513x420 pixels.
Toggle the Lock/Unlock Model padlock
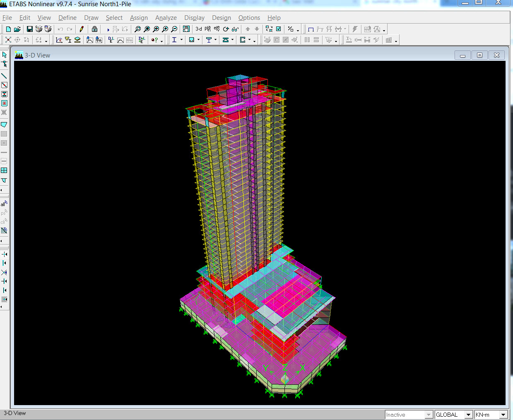tap(94, 29)
